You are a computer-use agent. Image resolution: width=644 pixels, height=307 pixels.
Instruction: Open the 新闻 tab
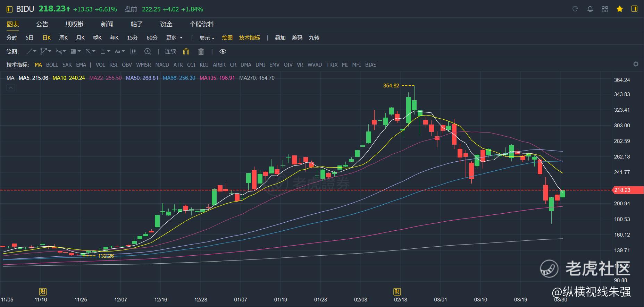coord(107,24)
